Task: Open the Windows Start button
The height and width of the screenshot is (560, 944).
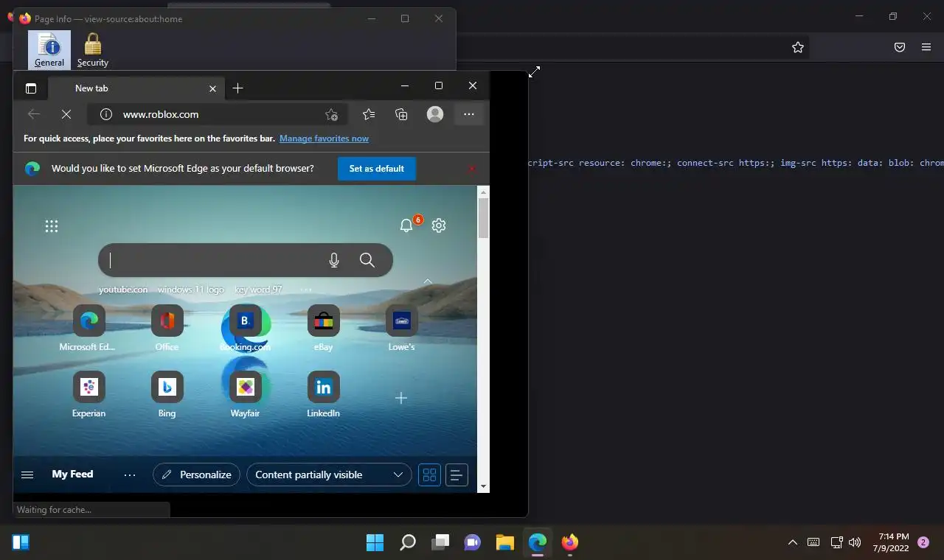Action: click(375, 543)
